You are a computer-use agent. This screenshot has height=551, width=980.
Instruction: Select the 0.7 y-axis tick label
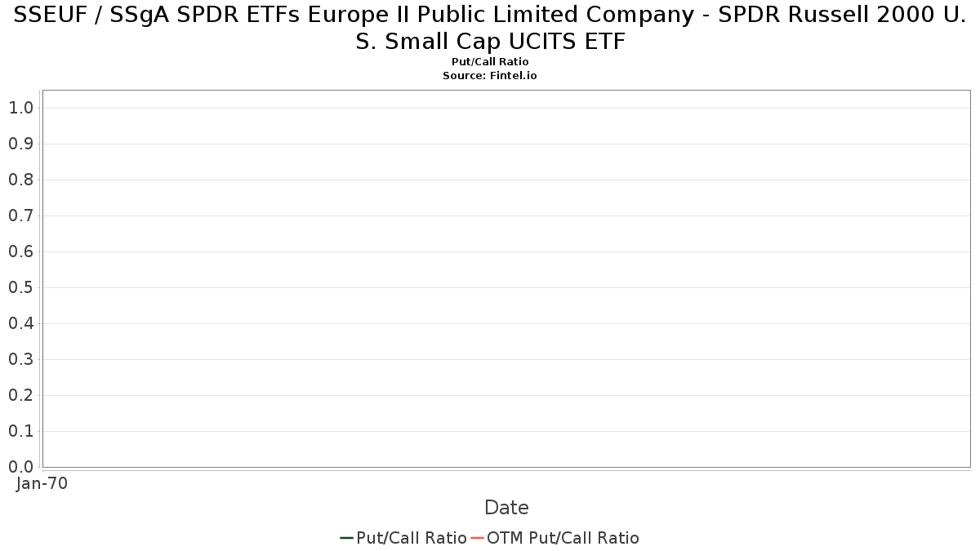click(x=20, y=216)
